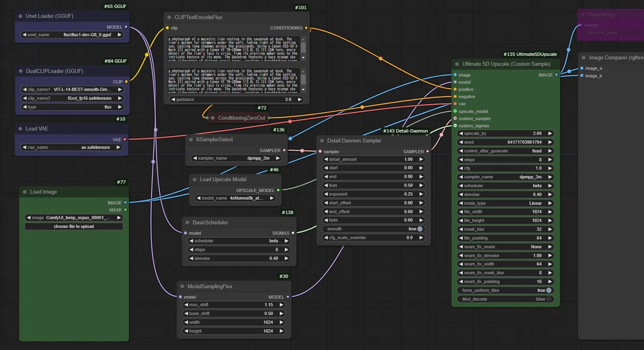Expand the collapsed ConditioningZeroOut node via its dot
Screen dimensions: 644x350
coord(212,118)
